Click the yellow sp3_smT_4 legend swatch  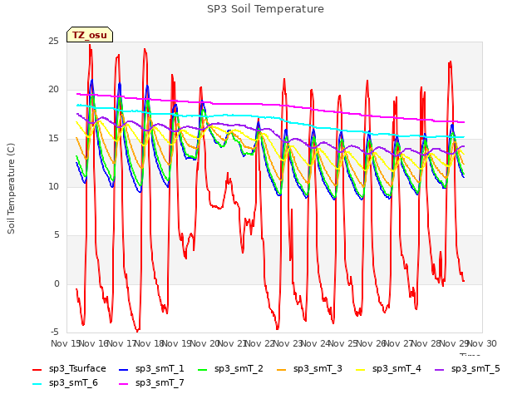pos(360,369)
